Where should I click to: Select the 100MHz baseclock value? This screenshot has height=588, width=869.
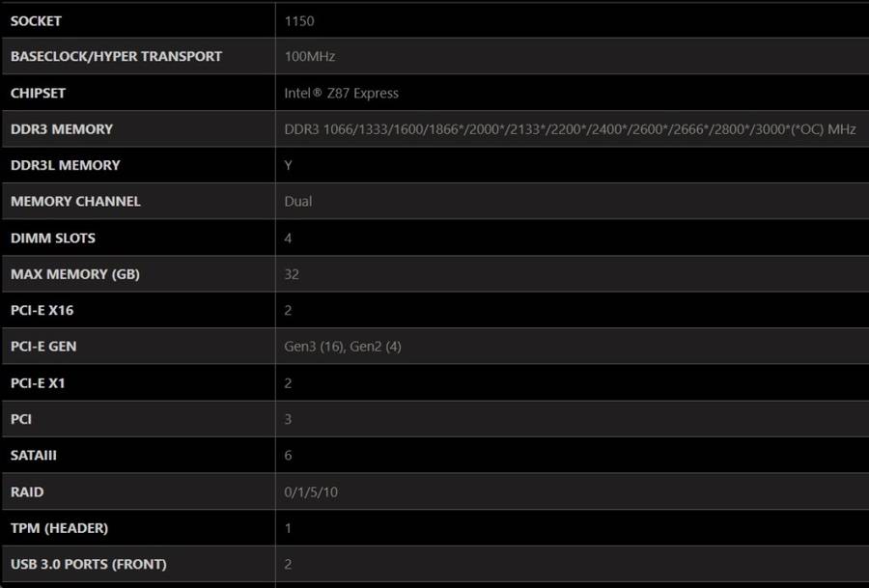(x=309, y=56)
